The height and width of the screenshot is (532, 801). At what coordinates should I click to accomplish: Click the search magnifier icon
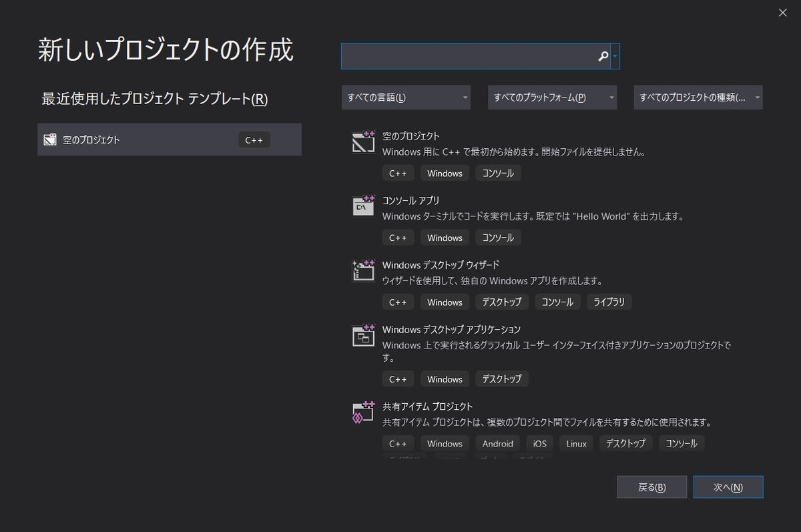(603, 57)
